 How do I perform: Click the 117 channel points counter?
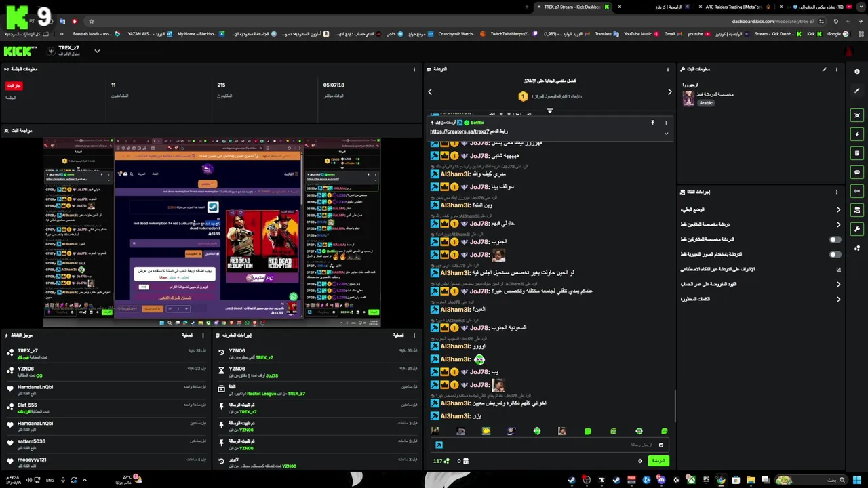441,461
